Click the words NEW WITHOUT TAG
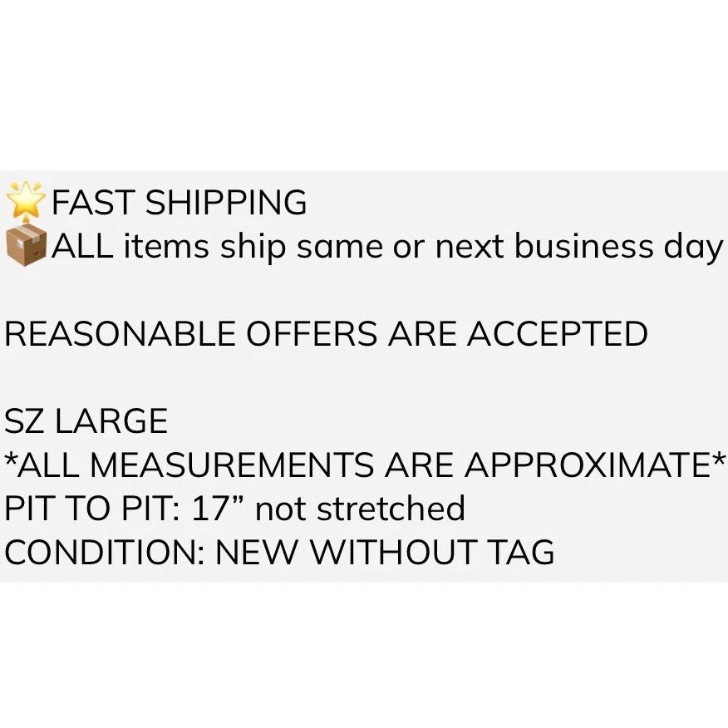 385,553
